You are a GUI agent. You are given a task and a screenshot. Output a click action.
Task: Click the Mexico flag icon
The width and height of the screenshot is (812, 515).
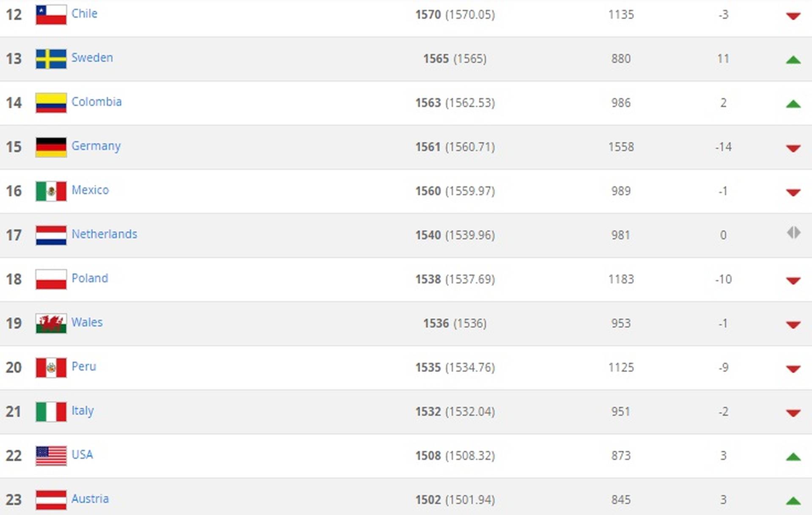point(51,191)
